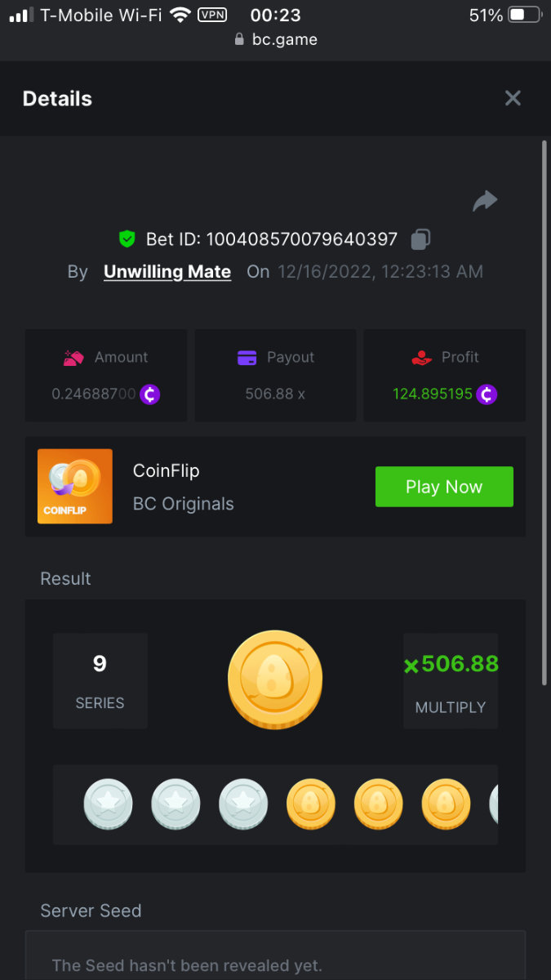This screenshot has height=980, width=551.
Task: Click the purple currency icon beside Profit
Action: click(x=487, y=394)
